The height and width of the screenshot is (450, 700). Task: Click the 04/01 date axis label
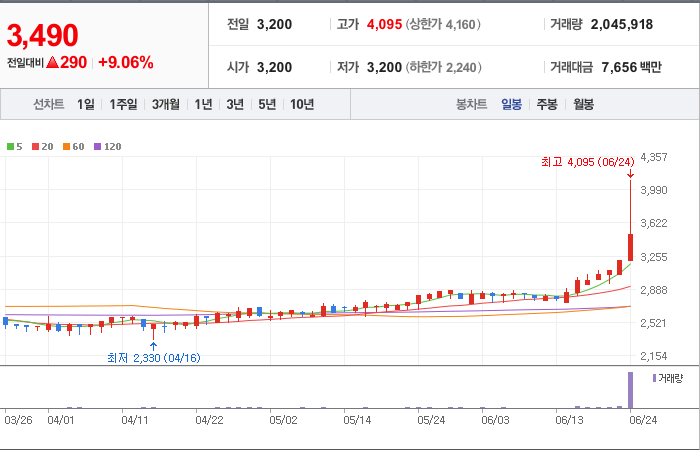[x=61, y=421]
